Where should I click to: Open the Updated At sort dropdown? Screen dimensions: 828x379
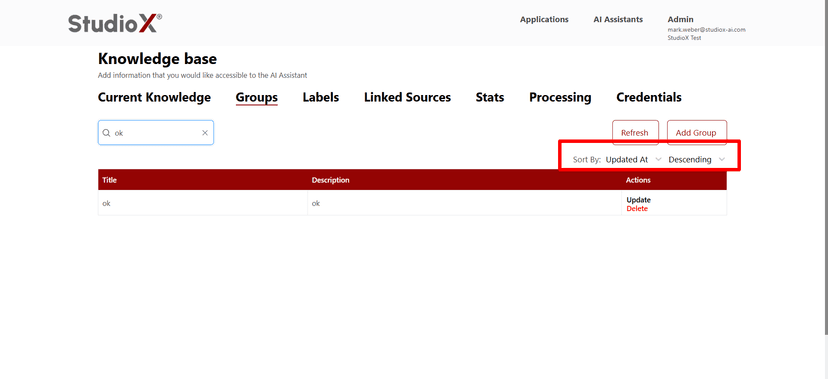633,159
